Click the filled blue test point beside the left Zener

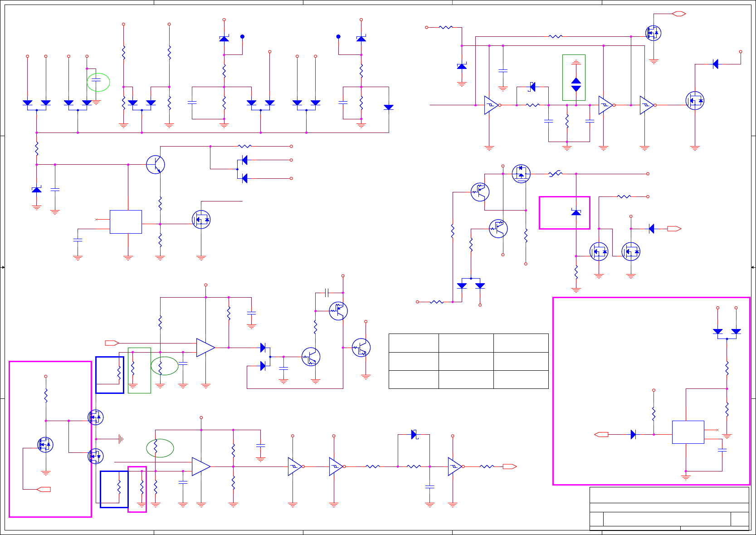tap(242, 36)
